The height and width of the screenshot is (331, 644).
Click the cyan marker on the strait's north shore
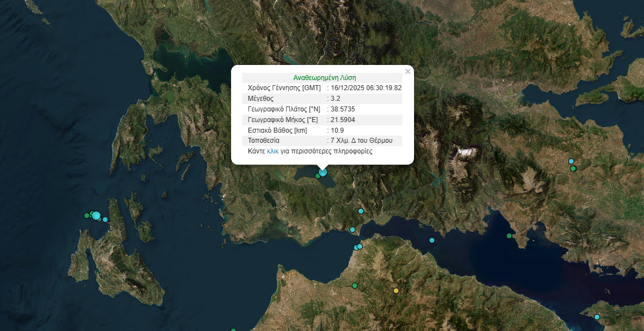pos(352,230)
